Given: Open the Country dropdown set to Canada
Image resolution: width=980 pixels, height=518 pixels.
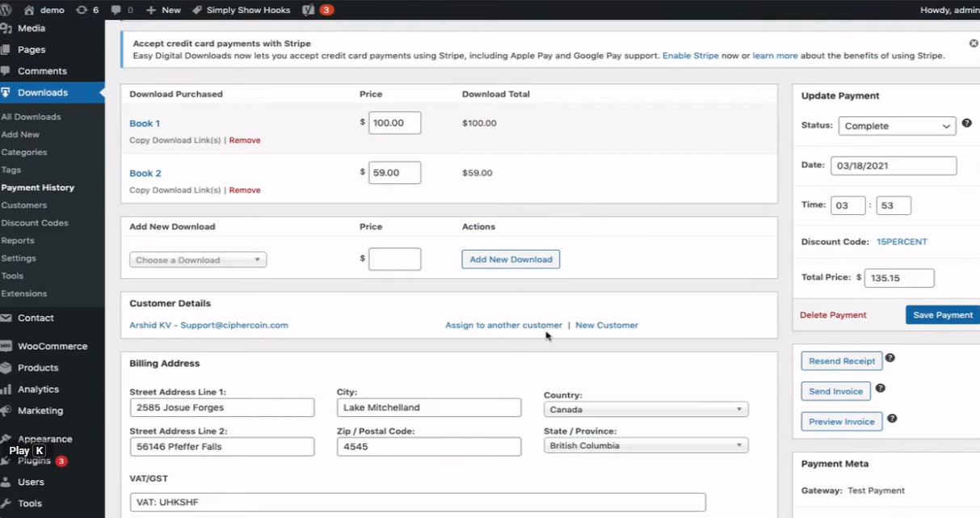Looking at the screenshot, I should click(646, 410).
